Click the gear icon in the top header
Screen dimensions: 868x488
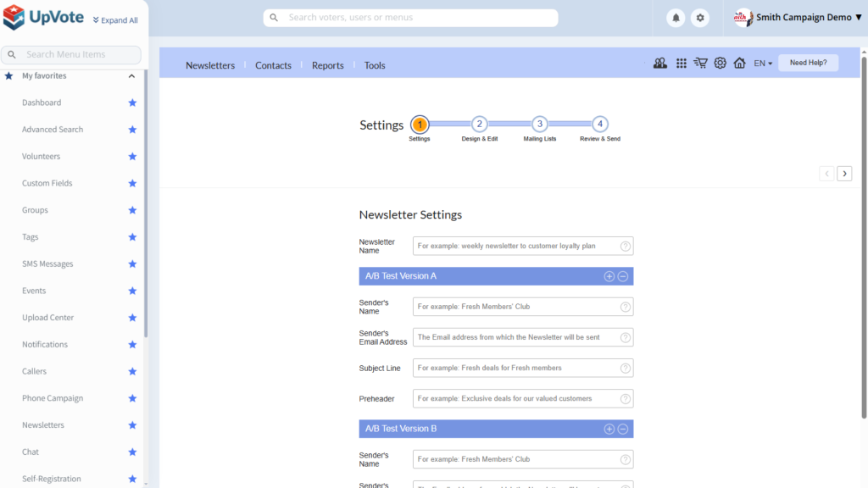pyautogui.click(x=699, y=18)
